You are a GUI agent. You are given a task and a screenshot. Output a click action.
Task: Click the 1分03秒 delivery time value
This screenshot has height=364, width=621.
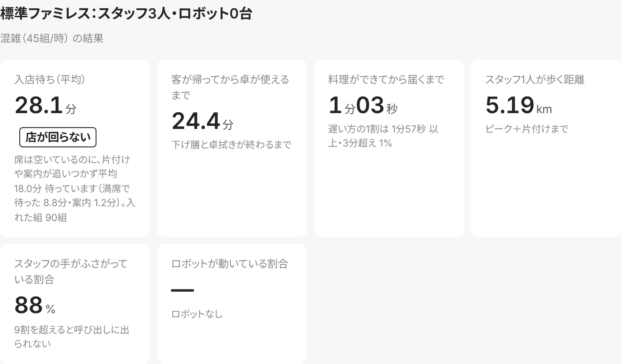point(363,105)
